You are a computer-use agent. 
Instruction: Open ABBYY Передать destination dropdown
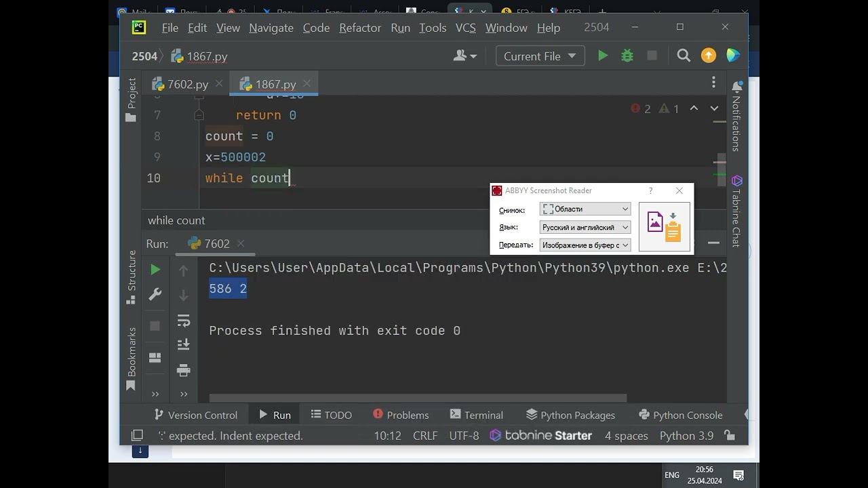[x=585, y=245]
